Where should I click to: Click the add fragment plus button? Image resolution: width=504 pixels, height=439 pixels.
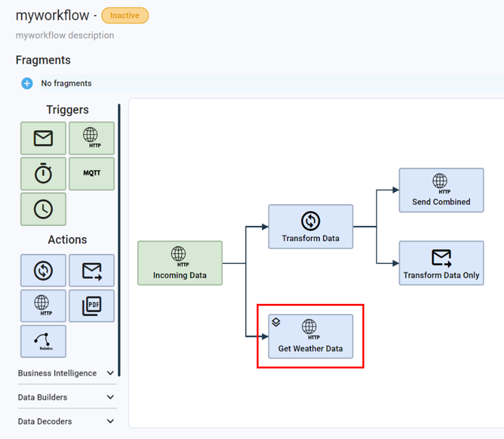(x=27, y=83)
